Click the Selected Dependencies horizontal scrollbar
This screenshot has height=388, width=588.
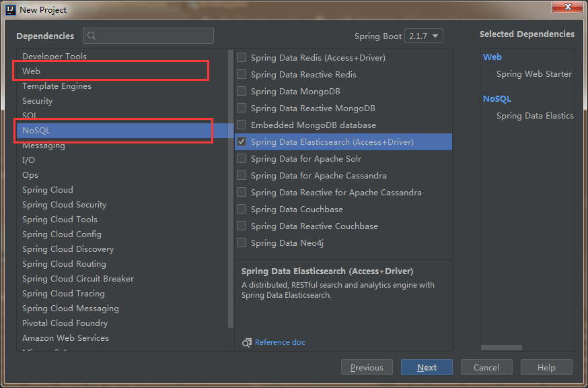(501, 348)
